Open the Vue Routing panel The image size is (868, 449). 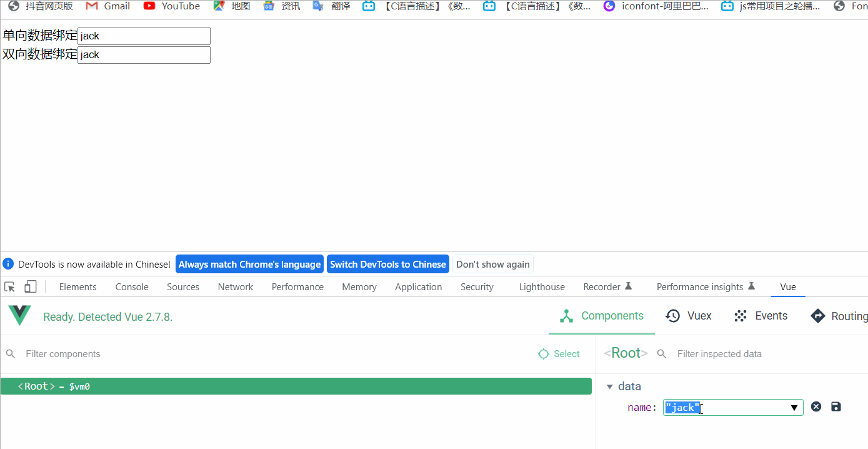click(x=839, y=316)
